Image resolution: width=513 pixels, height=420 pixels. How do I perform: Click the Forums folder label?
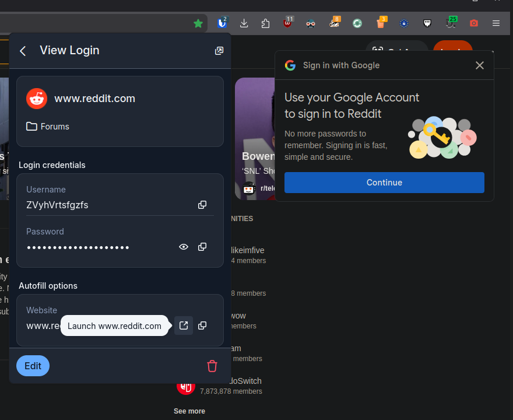coord(55,127)
